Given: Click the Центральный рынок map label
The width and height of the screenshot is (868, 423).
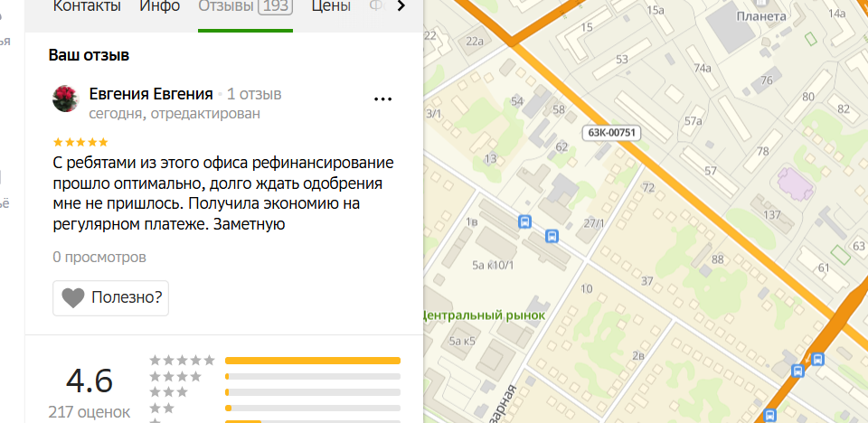Looking at the screenshot, I should point(483,315).
